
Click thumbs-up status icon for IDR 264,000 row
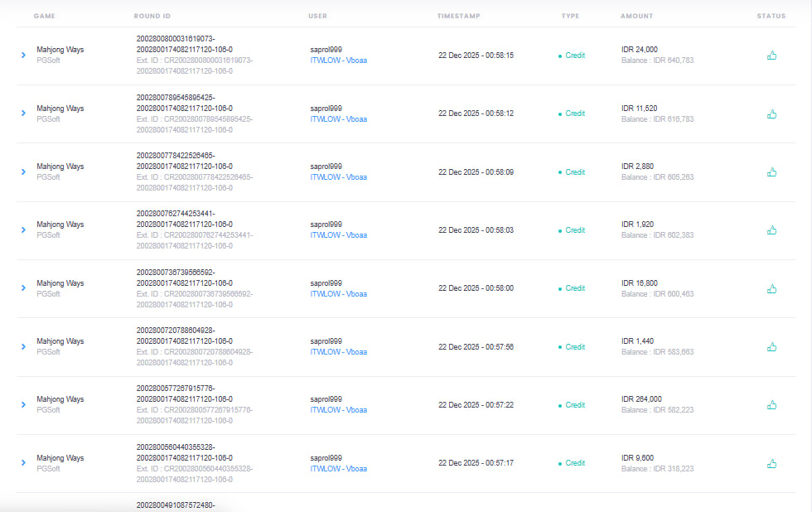(771, 405)
